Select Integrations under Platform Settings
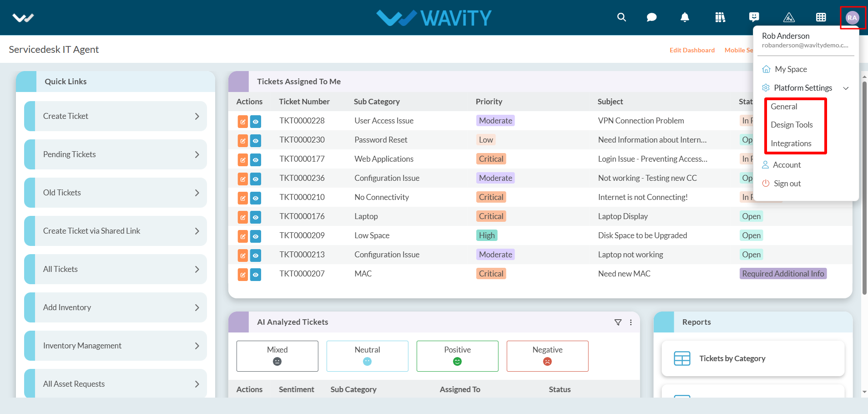 (791, 143)
